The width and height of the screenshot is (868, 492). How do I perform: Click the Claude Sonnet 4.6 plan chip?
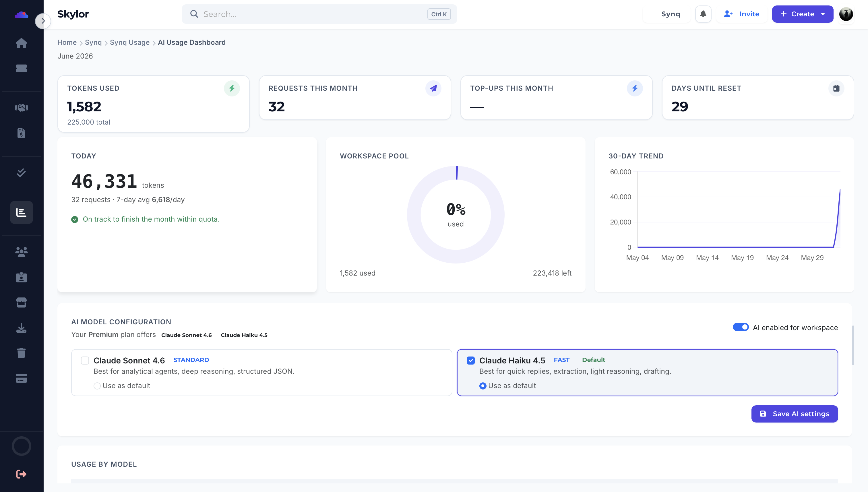point(187,335)
